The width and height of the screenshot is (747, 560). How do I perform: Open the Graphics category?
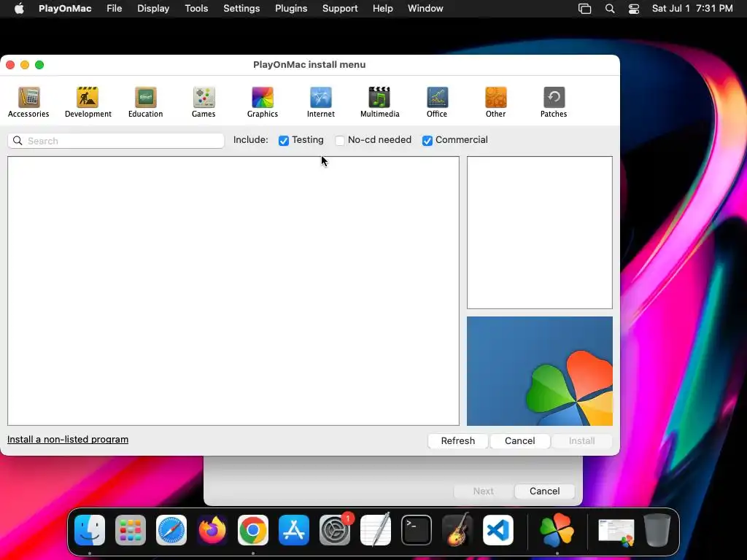[x=263, y=102]
